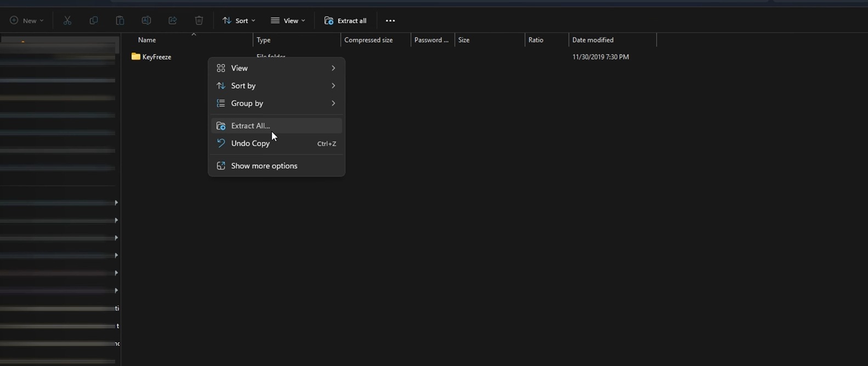This screenshot has width=868, height=366.
Task: Choose Extract All... from context menu
Action: [x=251, y=126]
